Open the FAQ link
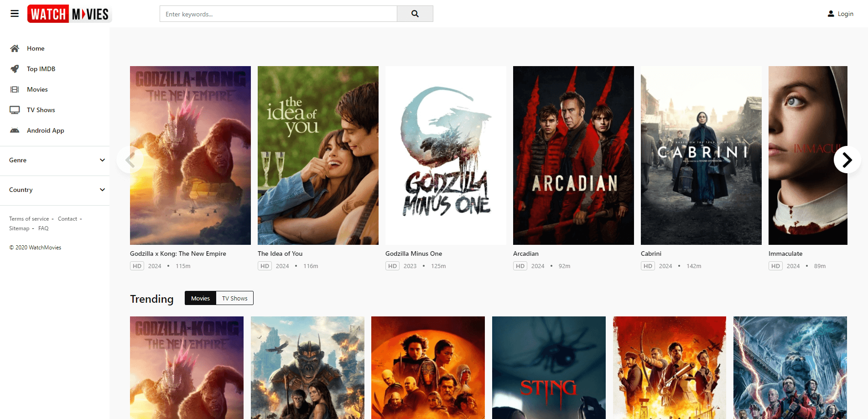Image resolution: width=868 pixels, height=419 pixels. coord(43,228)
